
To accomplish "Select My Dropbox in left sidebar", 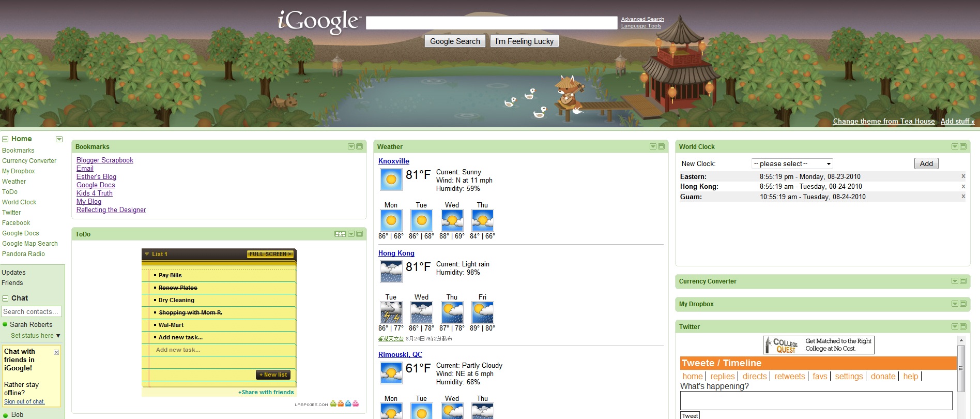I will (19, 171).
